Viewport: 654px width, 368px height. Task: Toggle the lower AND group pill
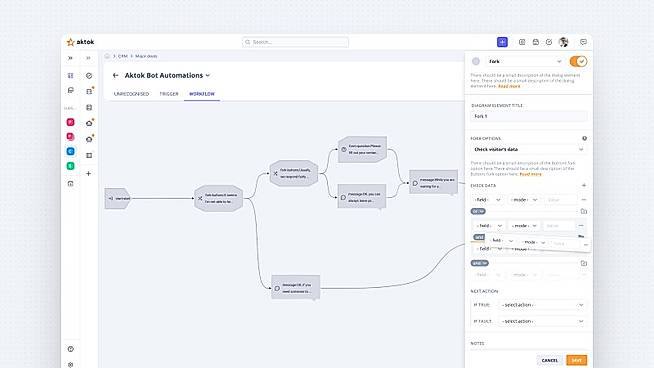pyautogui.click(x=479, y=263)
